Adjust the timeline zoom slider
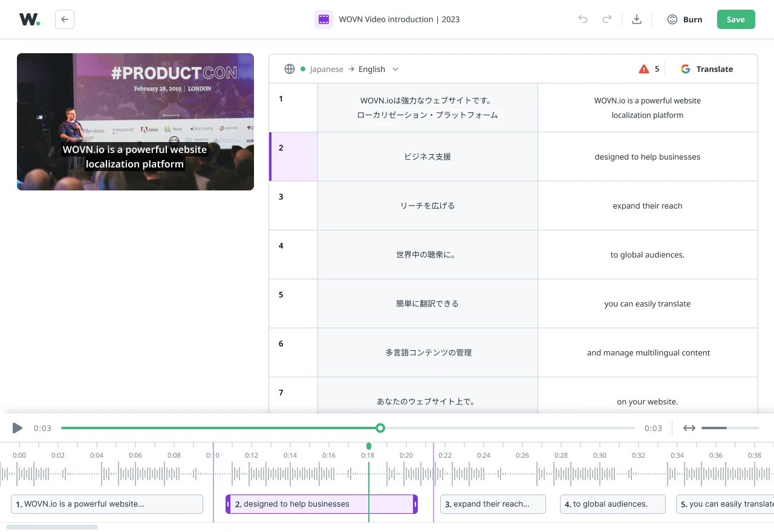The image size is (774, 532). (730, 428)
